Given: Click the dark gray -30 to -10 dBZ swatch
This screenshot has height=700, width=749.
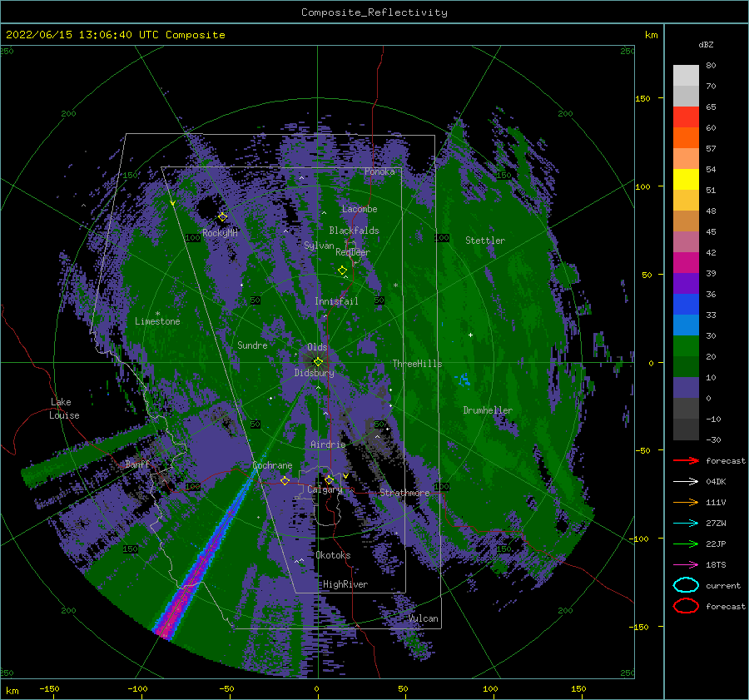Looking at the screenshot, I should pos(686,429).
